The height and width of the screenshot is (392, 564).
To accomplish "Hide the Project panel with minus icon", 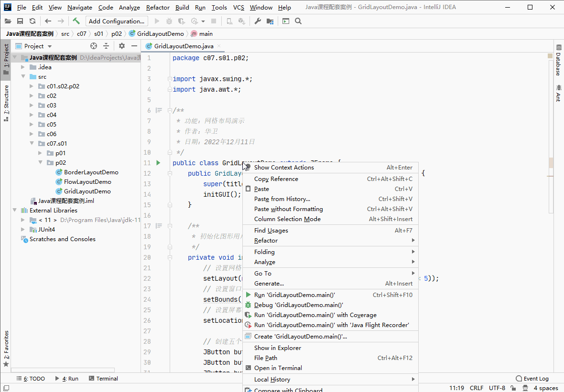I will pyautogui.click(x=134, y=46).
